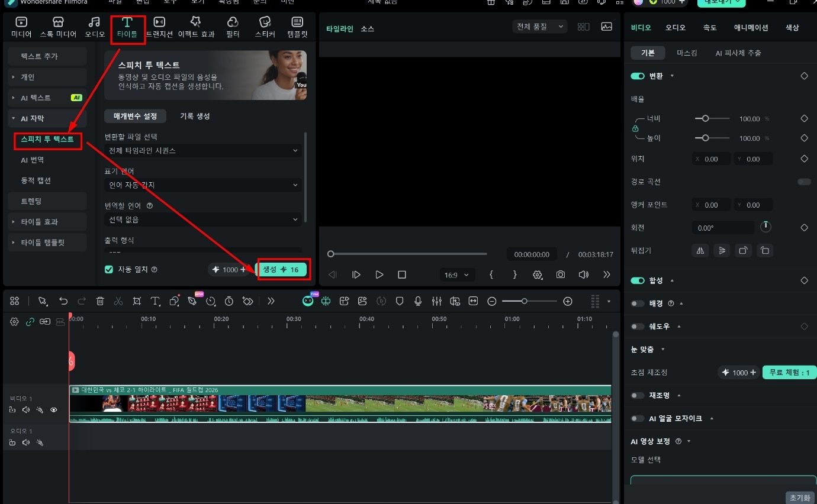Click the split scissors tool in timeline toolbar

click(118, 301)
